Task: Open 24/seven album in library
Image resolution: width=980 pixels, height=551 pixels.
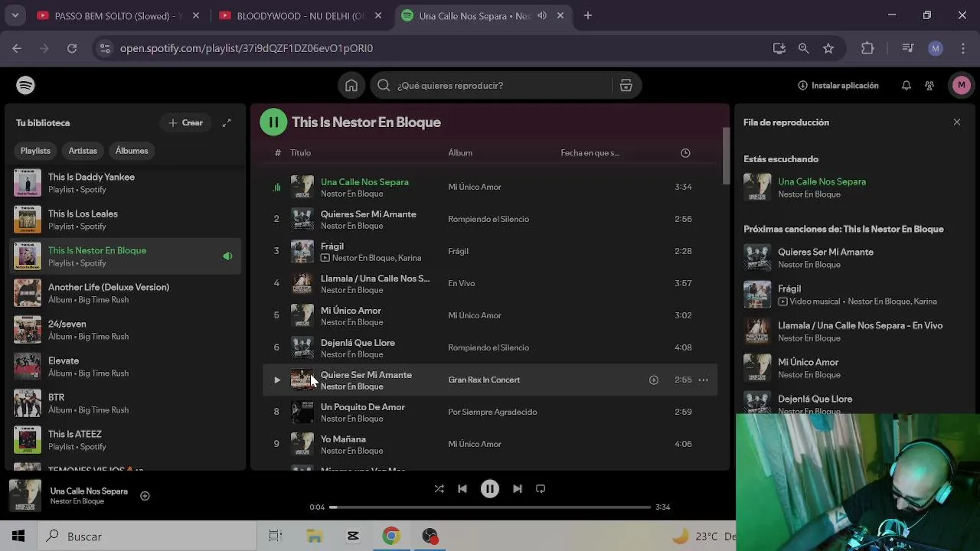Action: (123, 330)
